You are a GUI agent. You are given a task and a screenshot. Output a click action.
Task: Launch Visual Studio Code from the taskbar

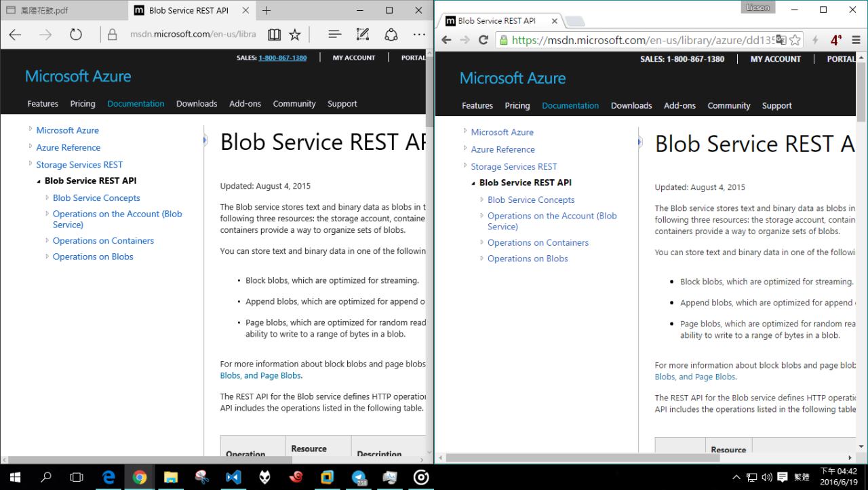(x=233, y=477)
